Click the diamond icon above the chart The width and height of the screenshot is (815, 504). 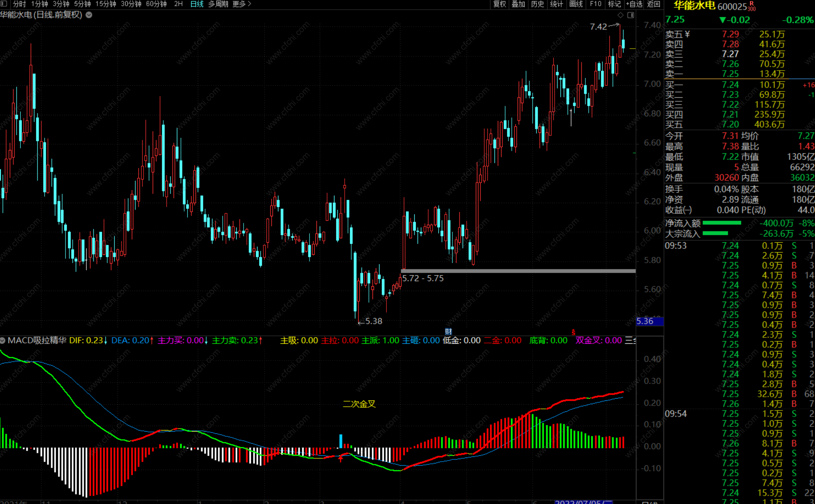(620, 15)
